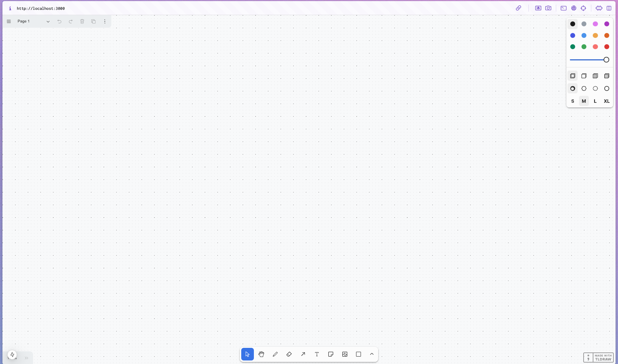The image size is (618, 364).
Task: Click the trash Delete icon
Action: pos(82,21)
